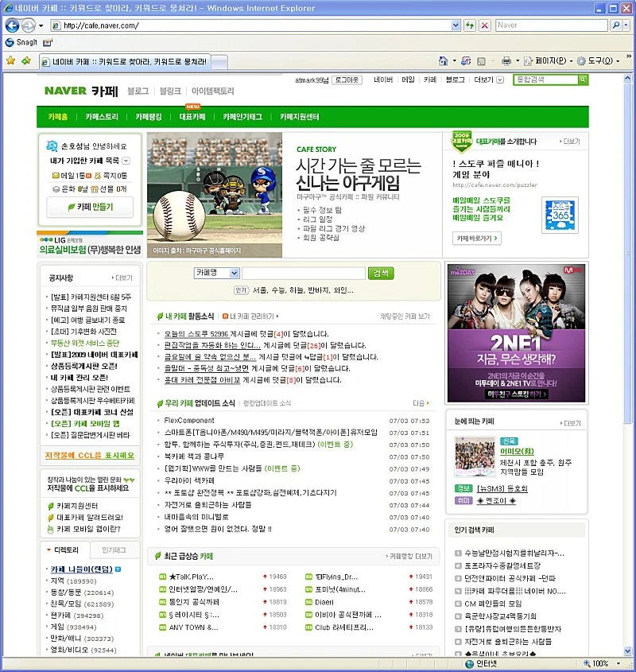Select the 대표카페 menu item
The image size is (636, 672).
[192, 117]
